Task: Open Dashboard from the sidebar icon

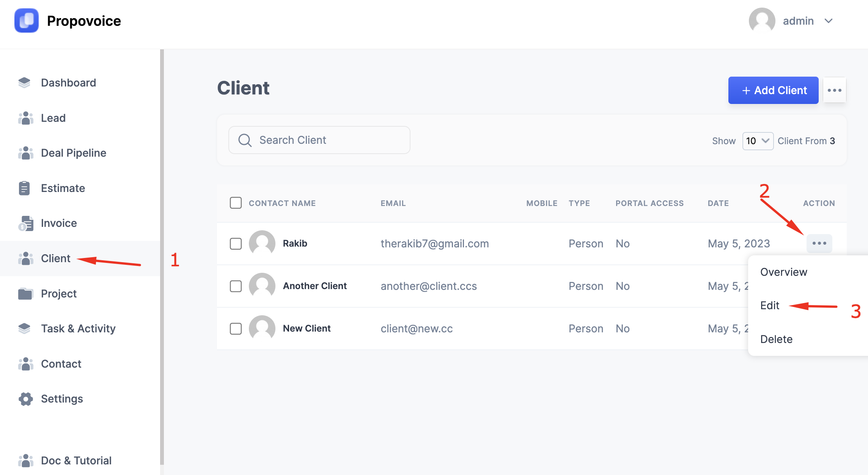Action: coord(25,83)
